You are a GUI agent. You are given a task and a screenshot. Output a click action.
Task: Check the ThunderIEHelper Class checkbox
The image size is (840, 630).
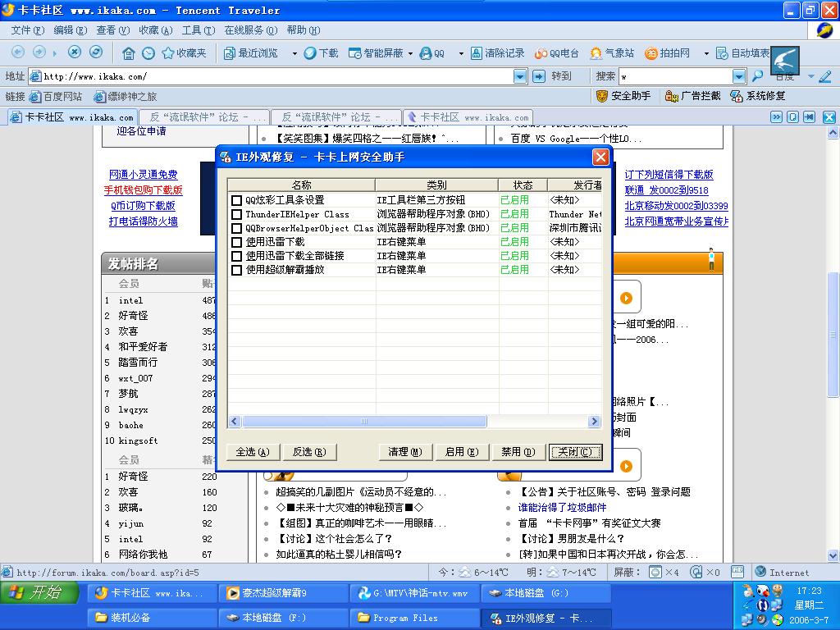pyautogui.click(x=236, y=214)
